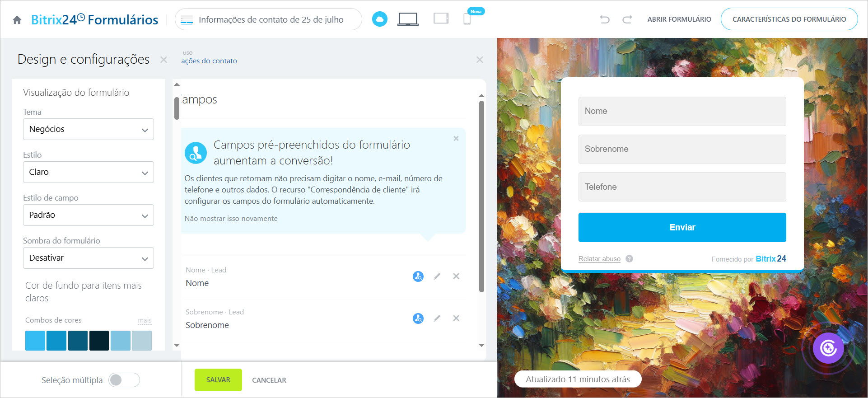Image resolution: width=868 pixels, height=398 pixels.
Task: Switch to desktop laptop preview
Action: (x=408, y=19)
